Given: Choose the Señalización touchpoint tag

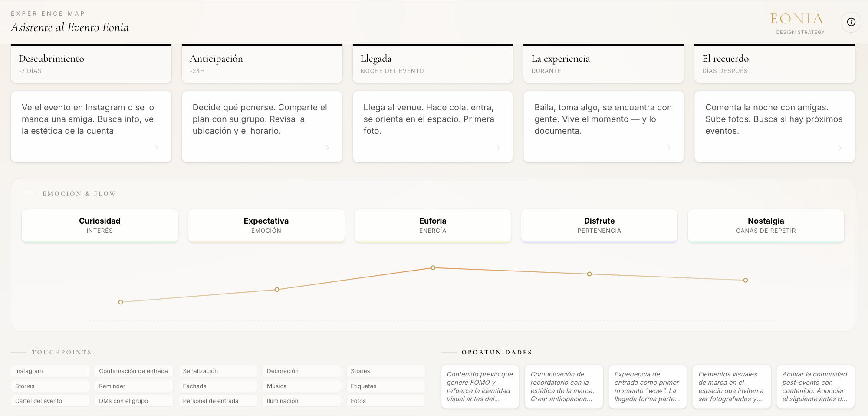Looking at the screenshot, I should tap(218, 371).
